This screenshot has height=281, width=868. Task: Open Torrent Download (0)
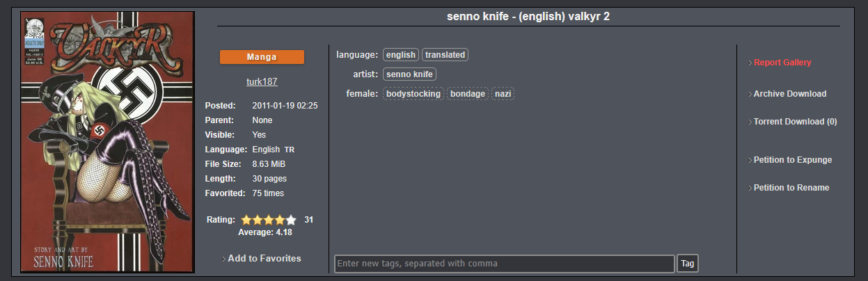(795, 122)
